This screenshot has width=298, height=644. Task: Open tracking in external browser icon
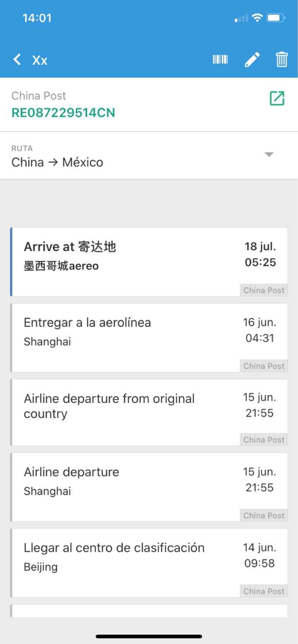pyautogui.click(x=277, y=98)
